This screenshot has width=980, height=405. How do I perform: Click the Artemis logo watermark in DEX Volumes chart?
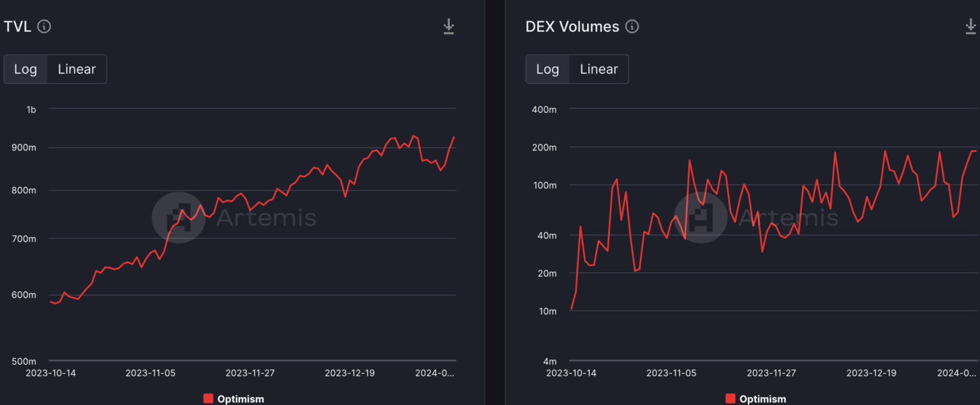tap(701, 217)
